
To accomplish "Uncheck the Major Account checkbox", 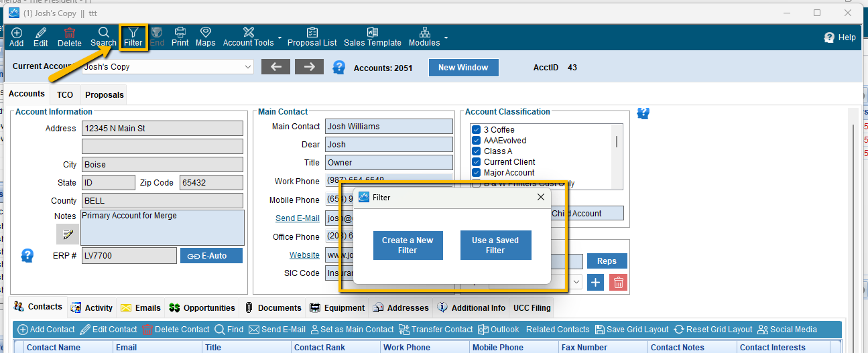I will pos(476,173).
